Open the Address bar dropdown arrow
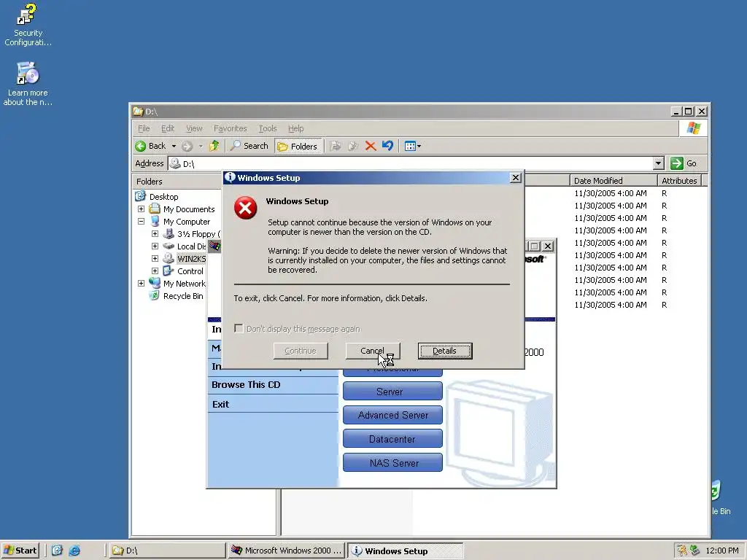Screen dimensions: 747x560 pos(659,163)
